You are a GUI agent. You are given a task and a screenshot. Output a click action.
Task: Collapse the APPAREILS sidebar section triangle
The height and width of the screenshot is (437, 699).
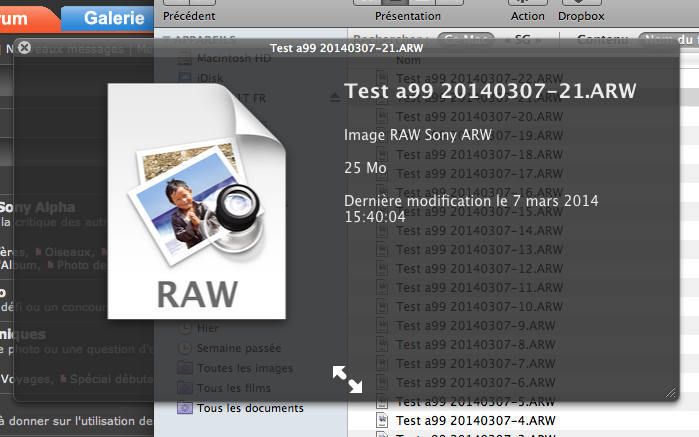pos(166,39)
